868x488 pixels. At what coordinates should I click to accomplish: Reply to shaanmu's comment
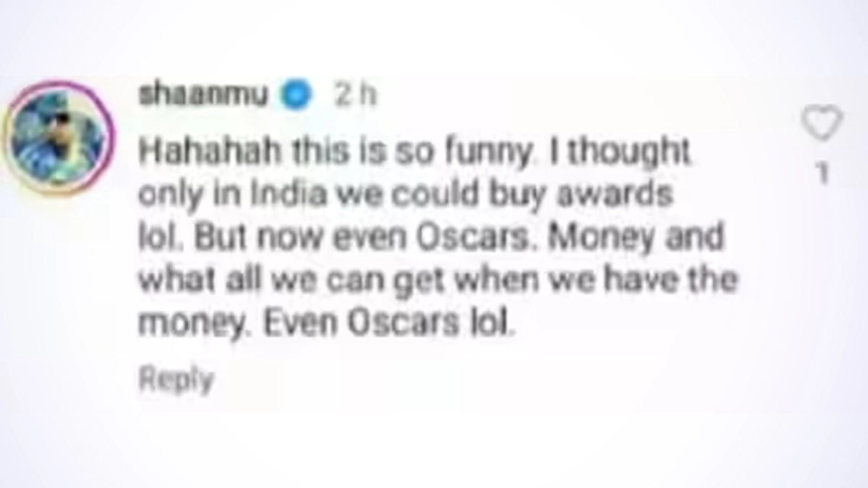[176, 379]
